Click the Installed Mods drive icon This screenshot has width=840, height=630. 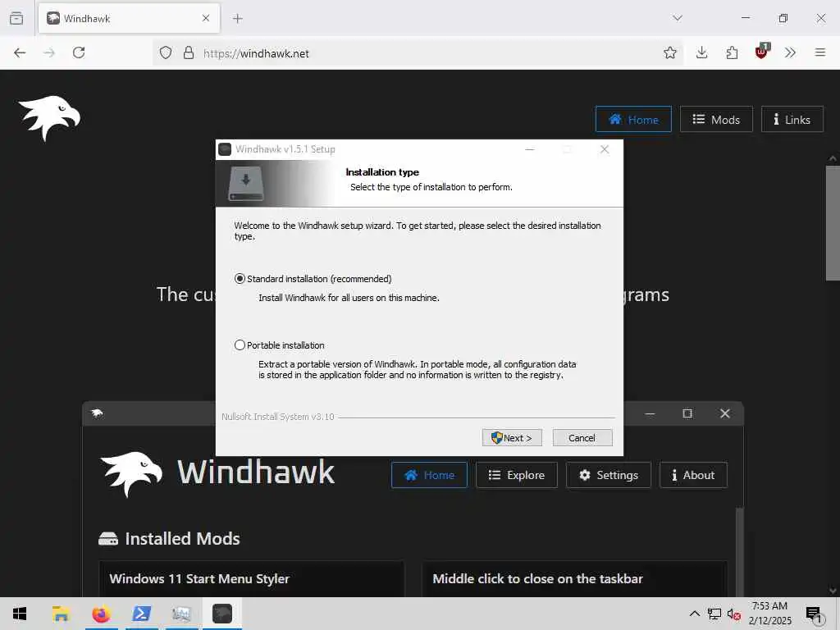108,538
